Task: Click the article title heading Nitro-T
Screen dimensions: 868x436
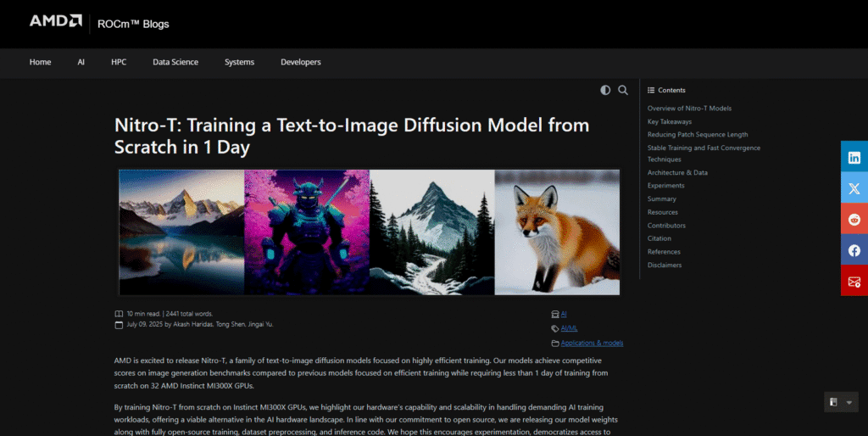Action: 352,136
